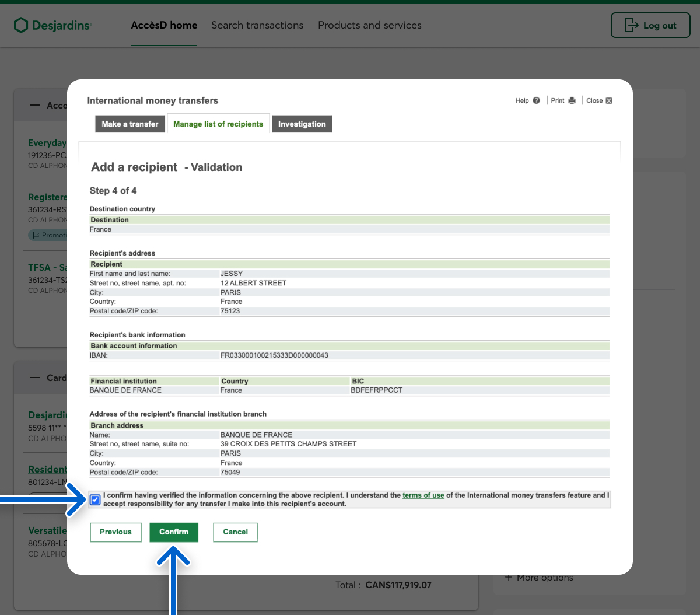Image resolution: width=700 pixels, height=615 pixels.
Task: Collapse the Accounts section in background
Action: coord(36,105)
